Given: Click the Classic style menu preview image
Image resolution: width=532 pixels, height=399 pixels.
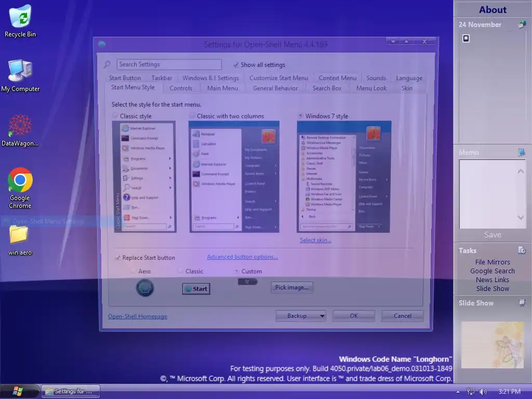Looking at the screenshot, I should pos(145,177).
